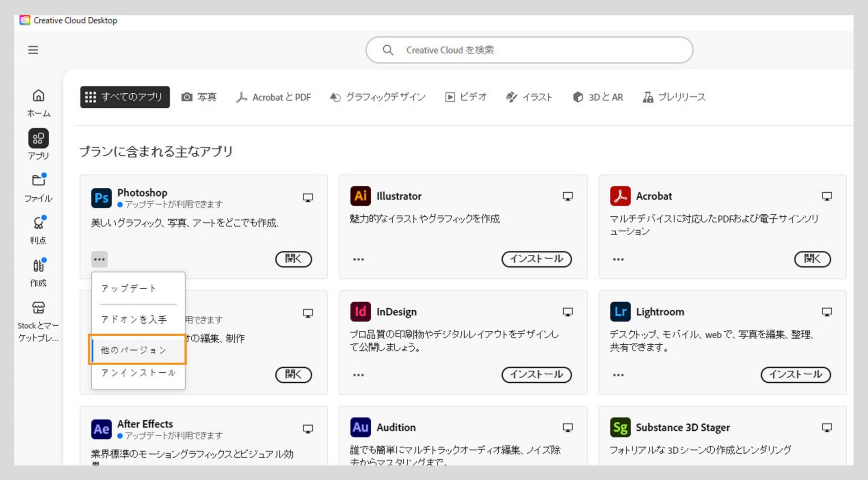Click the Illustrator description 魅力的なイラストやグラフィックを作成
The width and height of the screenshot is (868, 480).
pyautogui.click(x=425, y=219)
